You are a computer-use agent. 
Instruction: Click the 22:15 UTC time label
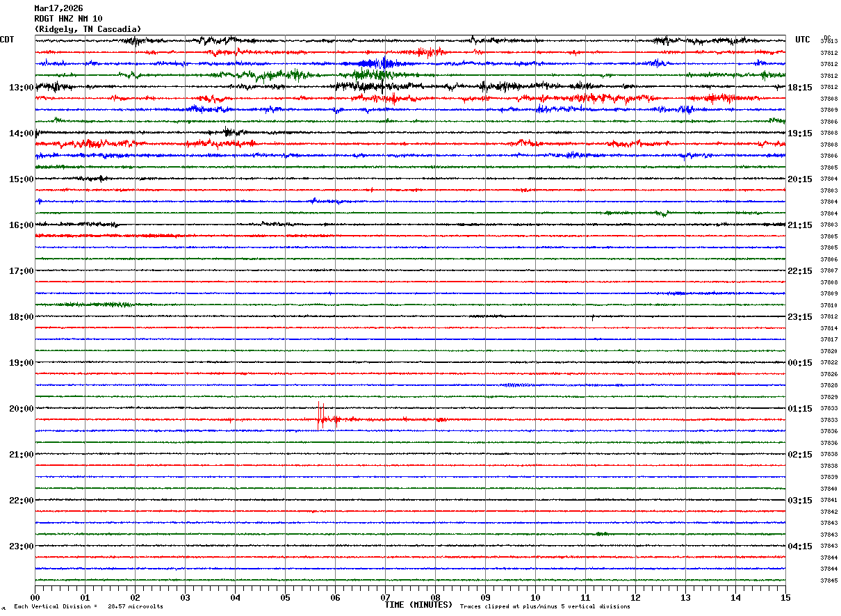799,271
